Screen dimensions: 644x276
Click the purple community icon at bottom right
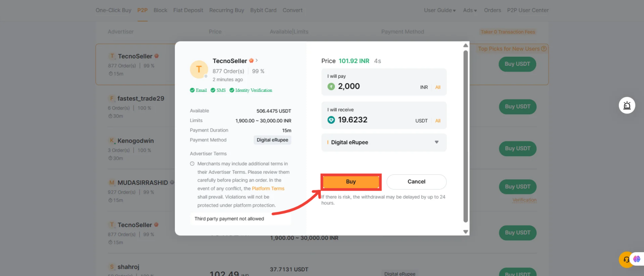pos(637,258)
